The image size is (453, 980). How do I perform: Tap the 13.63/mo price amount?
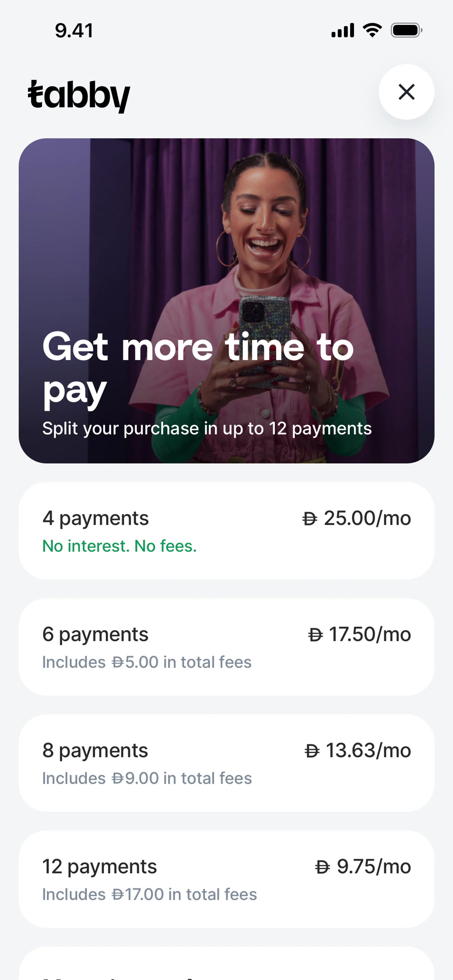pyautogui.click(x=358, y=750)
